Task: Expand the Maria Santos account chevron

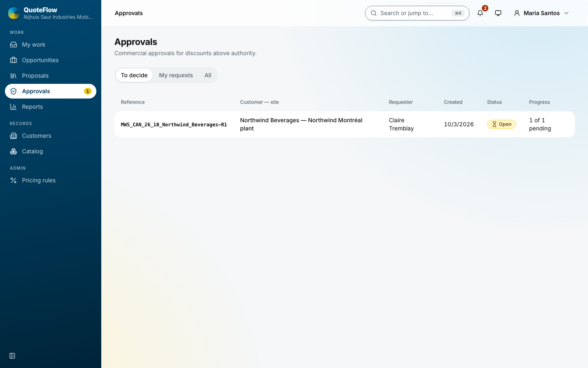Action: click(x=566, y=13)
